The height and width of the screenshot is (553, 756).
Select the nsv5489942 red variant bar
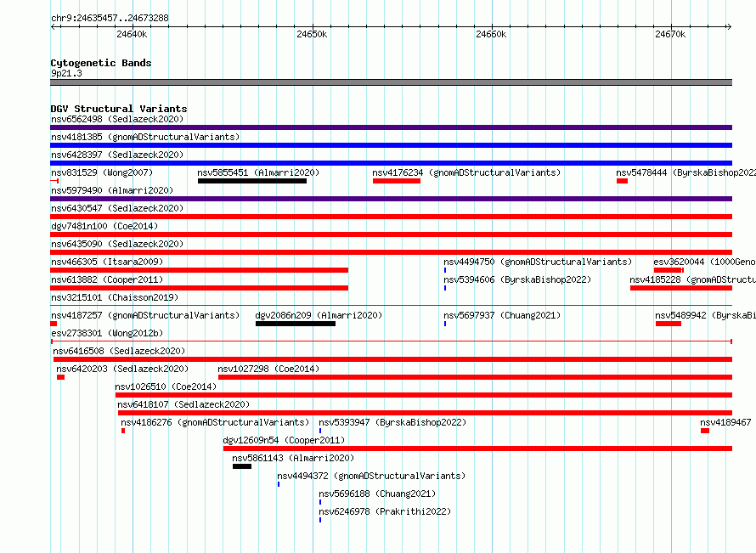click(669, 324)
